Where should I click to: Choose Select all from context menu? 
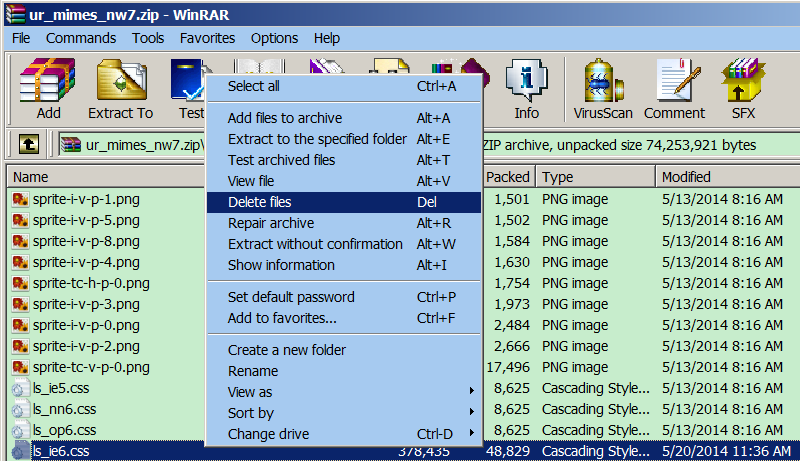[x=344, y=86]
